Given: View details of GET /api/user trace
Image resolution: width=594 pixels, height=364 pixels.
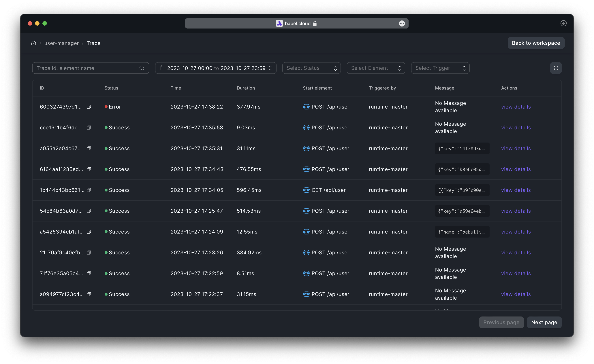Looking at the screenshot, I should tap(516, 190).
